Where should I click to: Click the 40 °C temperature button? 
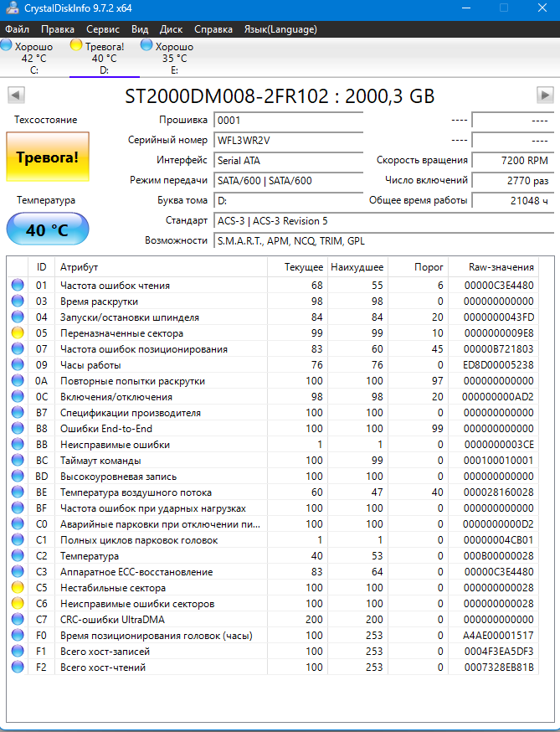48,229
